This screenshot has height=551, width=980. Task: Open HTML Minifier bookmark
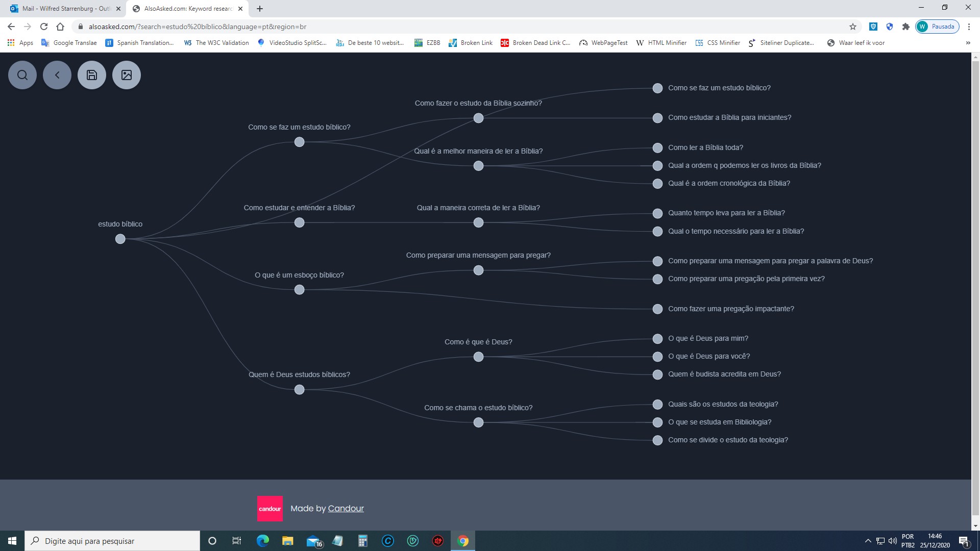[661, 43]
